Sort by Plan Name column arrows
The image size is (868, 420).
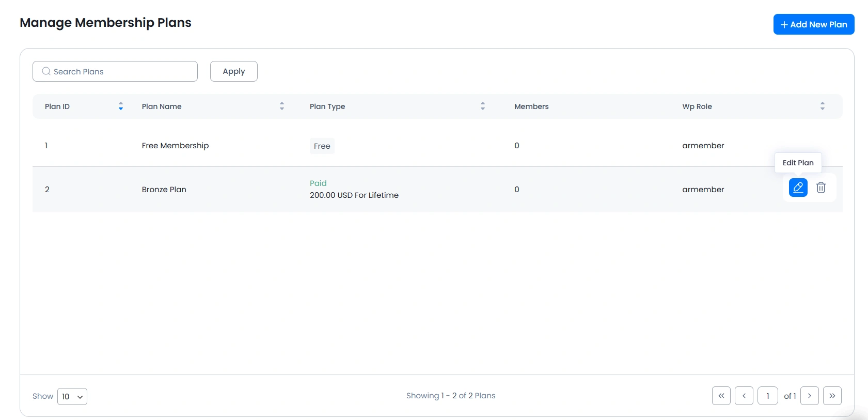pyautogui.click(x=282, y=106)
